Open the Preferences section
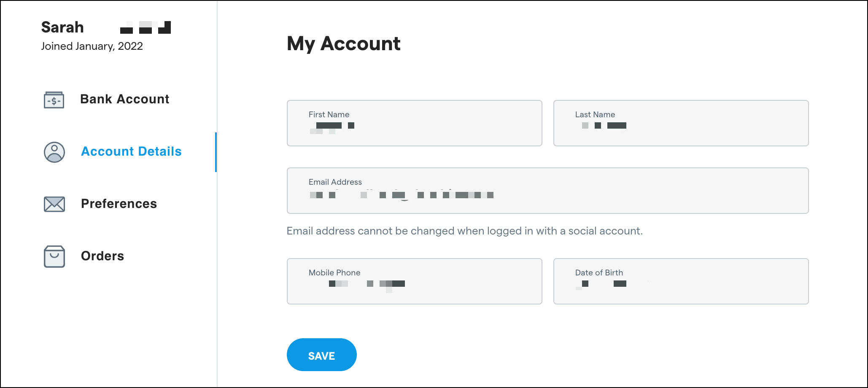This screenshot has width=868, height=388. pyautogui.click(x=119, y=204)
